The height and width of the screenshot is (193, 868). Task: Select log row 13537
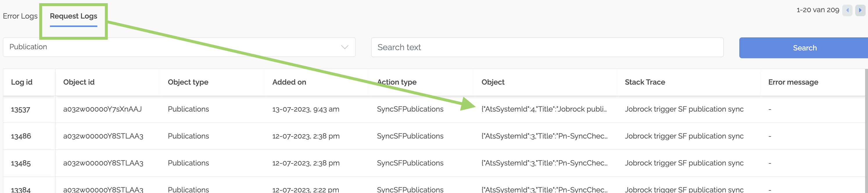[x=21, y=110]
